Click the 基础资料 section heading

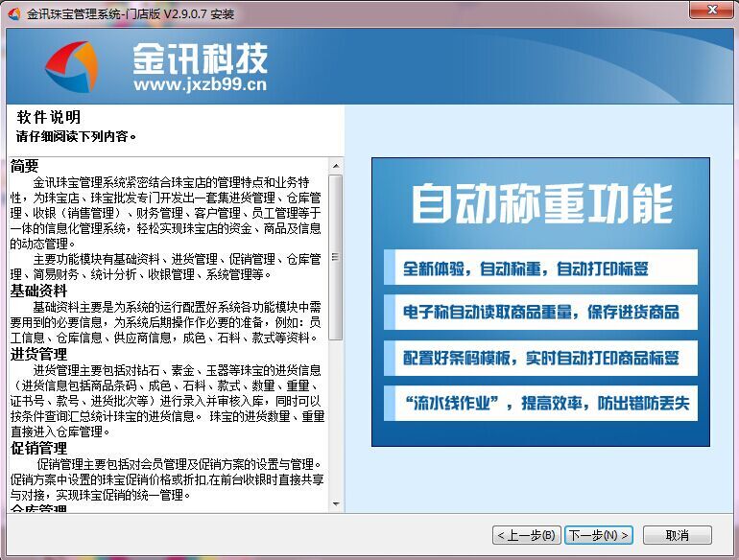coord(38,292)
